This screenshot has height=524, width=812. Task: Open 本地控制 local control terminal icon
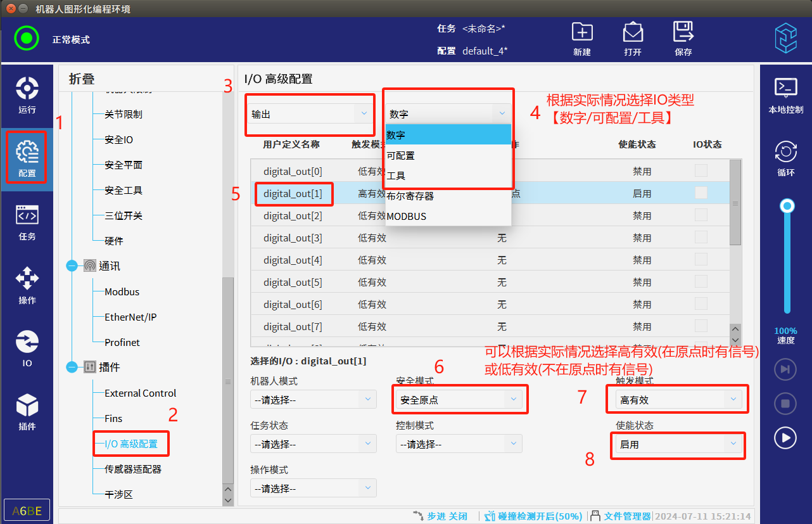[785, 94]
